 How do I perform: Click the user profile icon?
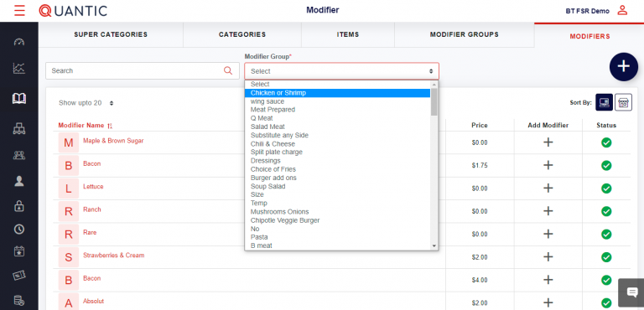tap(622, 10)
